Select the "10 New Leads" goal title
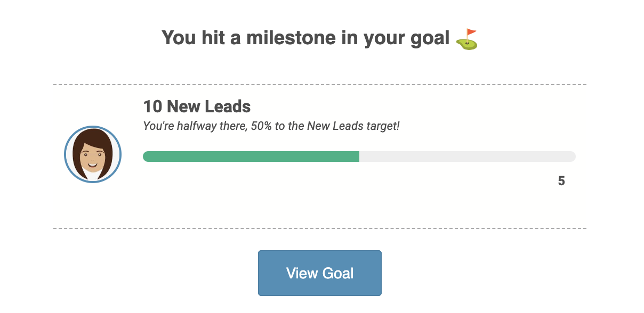Image resolution: width=644 pixels, height=313 pixels. click(197, 106)
